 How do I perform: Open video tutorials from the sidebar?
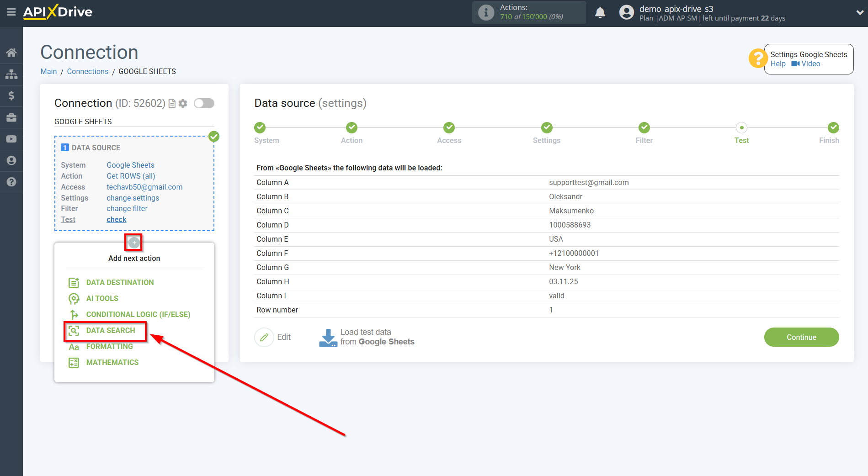(11, 138)
